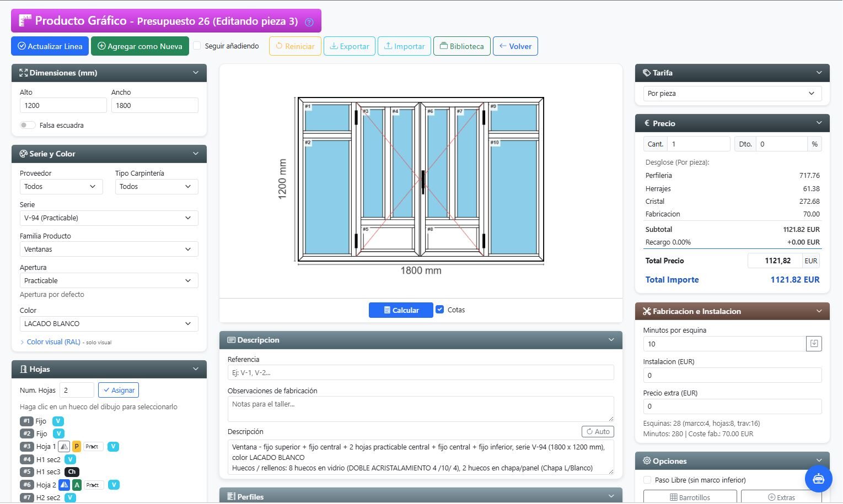843x504 pixels.
Task: Open the Apertura Practicable dropdown
Action: (109, 281)
